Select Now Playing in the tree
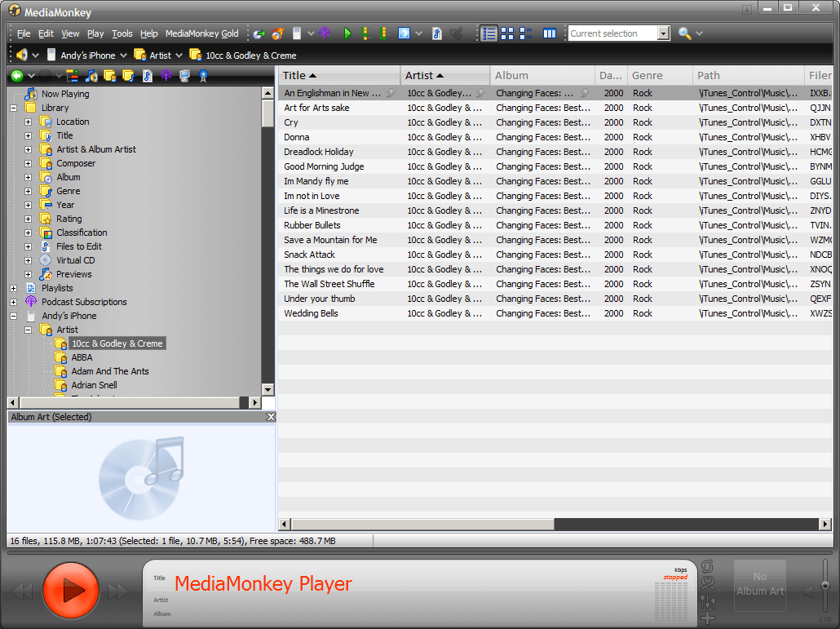The width and height of the screenshot is (840, 629). pos(65,94)
